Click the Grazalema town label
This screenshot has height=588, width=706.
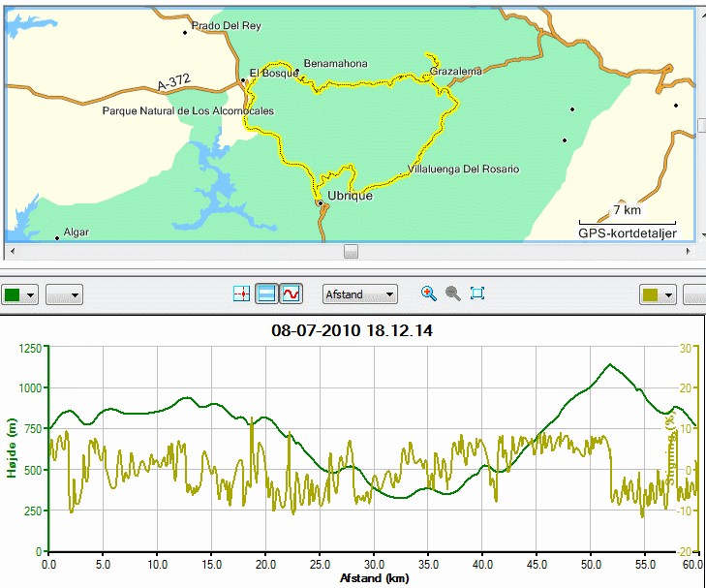point(456,71)
